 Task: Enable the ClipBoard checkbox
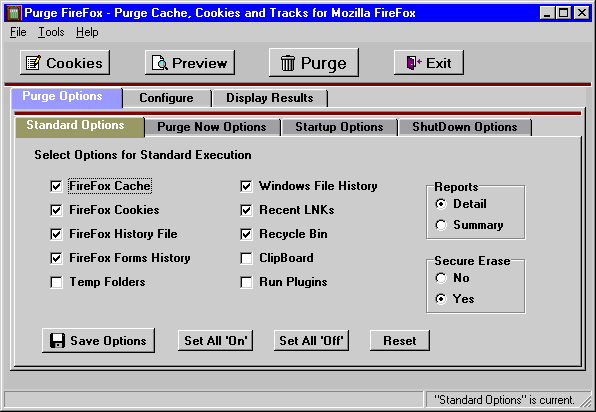click(246, 258)
